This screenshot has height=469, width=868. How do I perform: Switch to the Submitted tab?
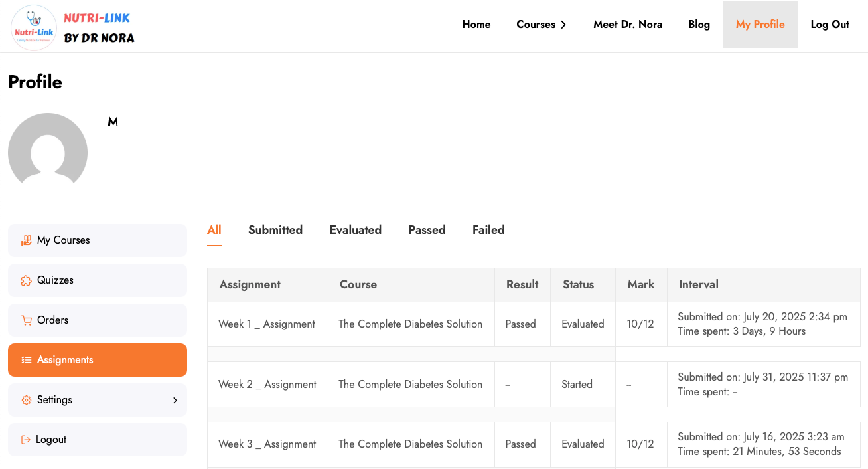pyautogui.click(x=275, y=230)
